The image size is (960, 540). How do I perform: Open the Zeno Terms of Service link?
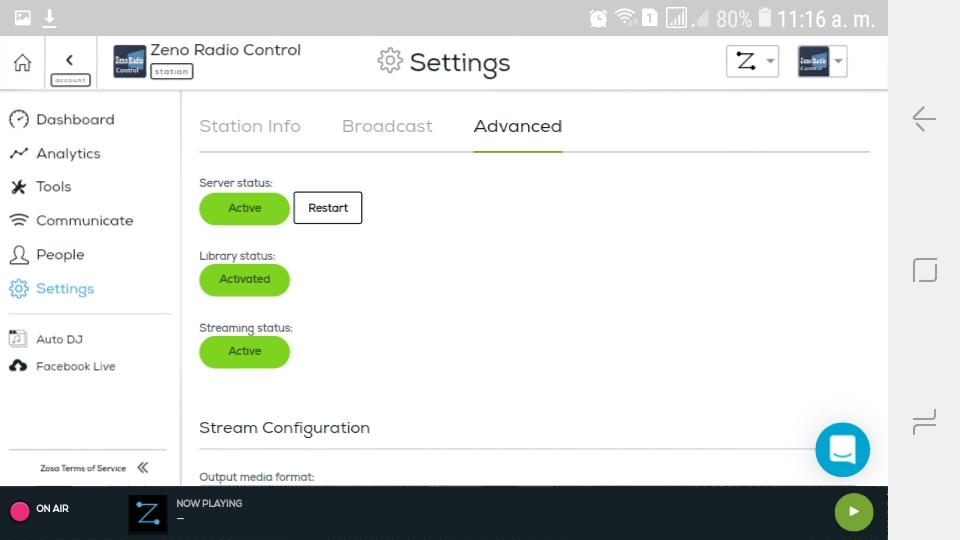pos(83,468)
